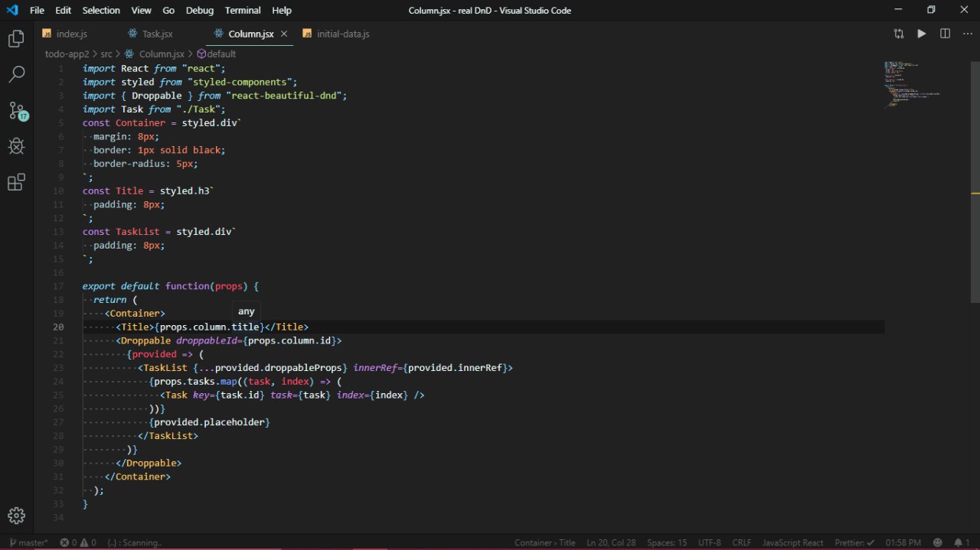
Task: Open the Search view in activity bar
Action: (x=16, y=74)
